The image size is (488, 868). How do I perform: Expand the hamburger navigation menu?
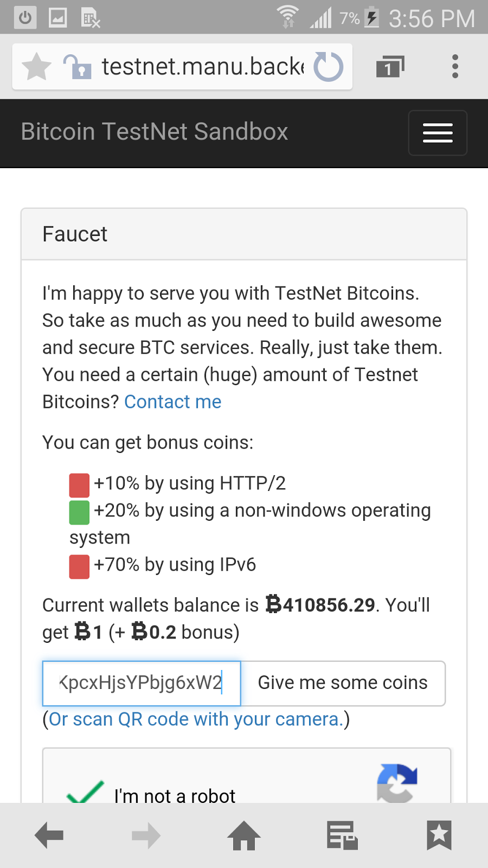pyautogui.click(x=437, y=133)
